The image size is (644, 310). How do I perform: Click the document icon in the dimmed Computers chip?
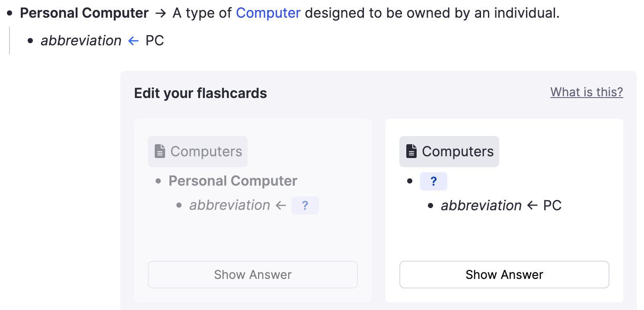pos(160,152)
